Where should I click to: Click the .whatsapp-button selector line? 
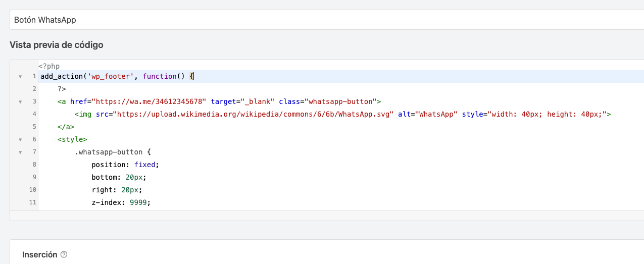[x=113, y=152]
